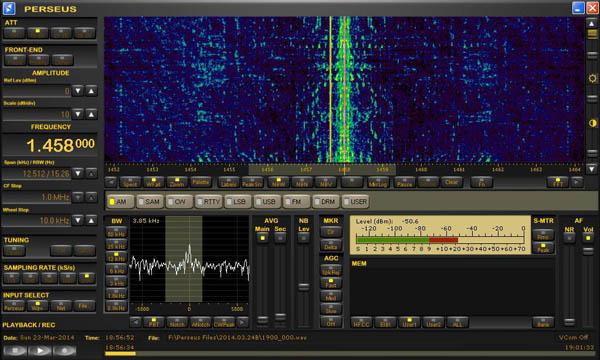The height and width of the screenshot is (360, 600).
Task: Decrease the Wheel Step with down arrow
Action: [78, 220]
